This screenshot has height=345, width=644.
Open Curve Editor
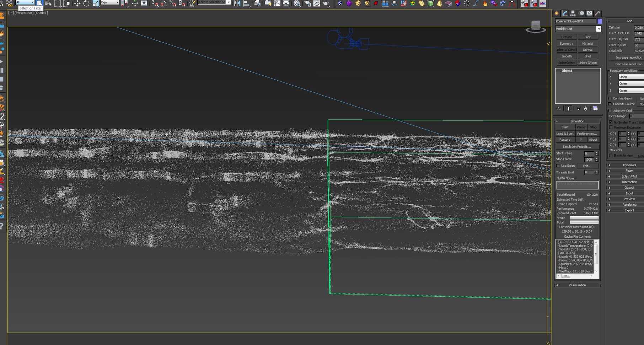(x=277, y=4)
